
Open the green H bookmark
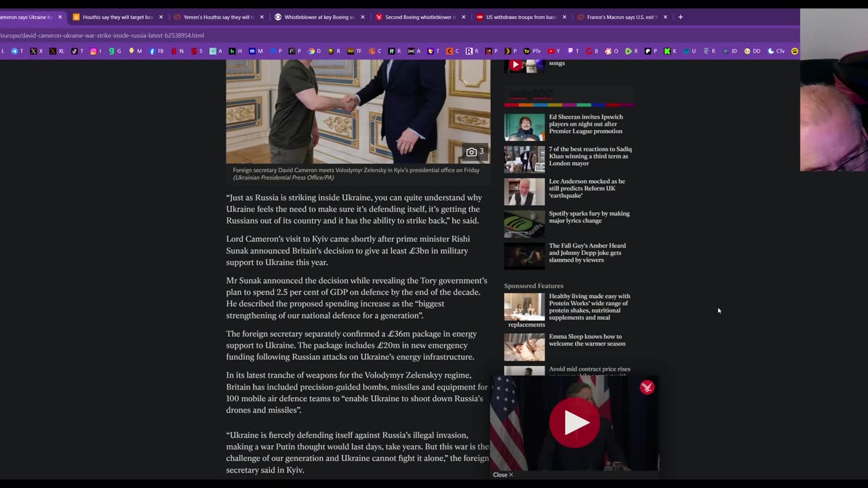point(235,51)
